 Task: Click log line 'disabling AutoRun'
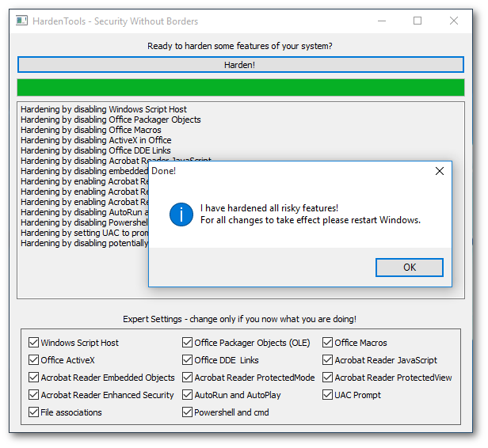click(84, 212)
